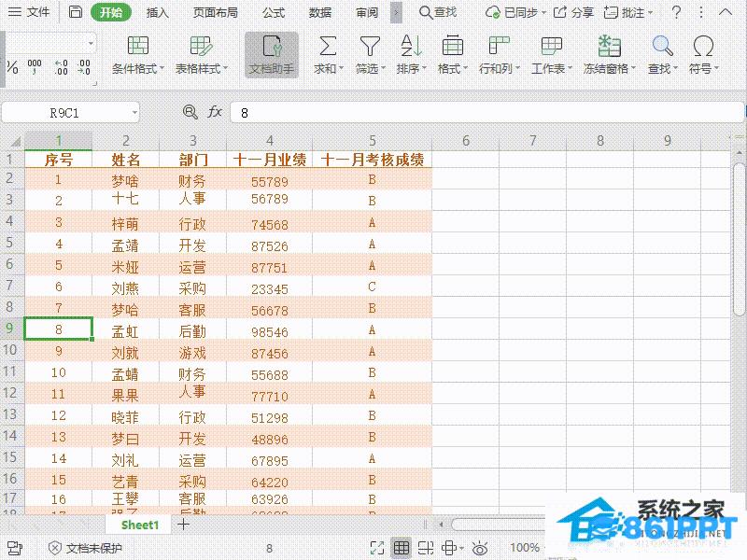Click the 查找 search box in the title bar
Image resolution: width=747 pixels, height=560 pixels.
point(438,12)
